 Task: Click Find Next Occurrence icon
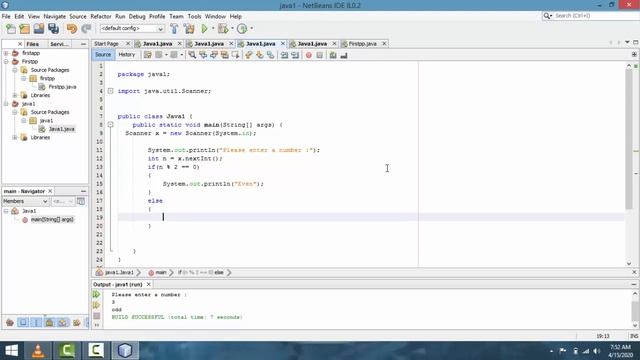214,55
